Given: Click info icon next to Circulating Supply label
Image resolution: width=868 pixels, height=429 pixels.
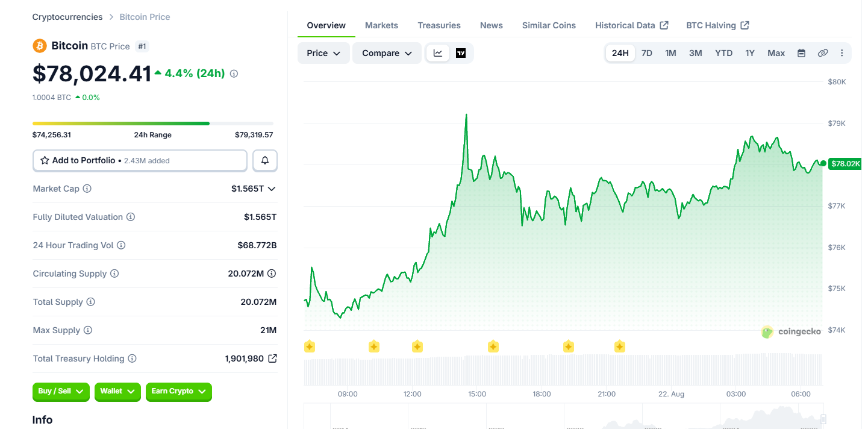Looking at the screenshot, I should 114,274.
